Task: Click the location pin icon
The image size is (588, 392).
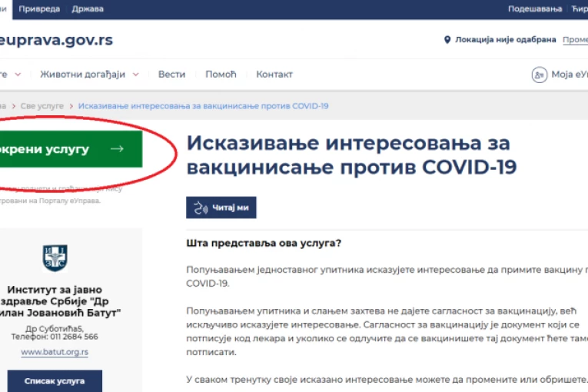Action: (447, 40)
